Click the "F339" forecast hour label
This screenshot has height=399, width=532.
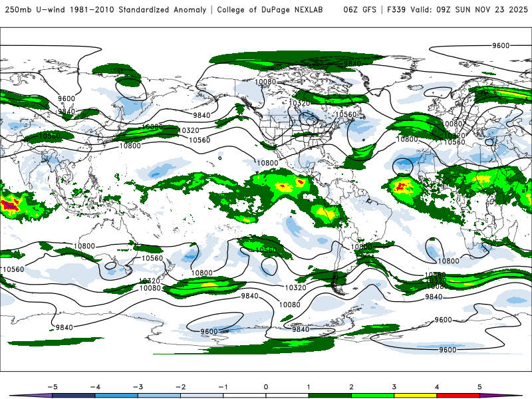396,10
